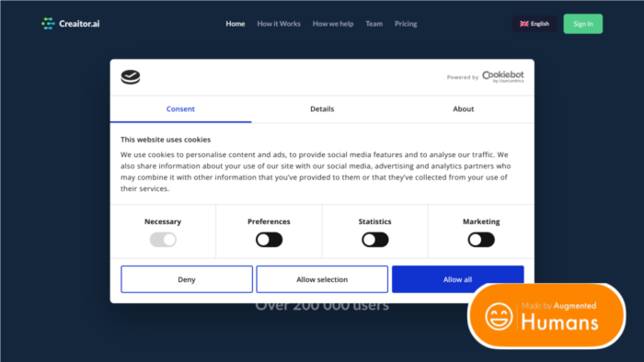Open the Sign In button
644x362 pixels.
pyautogui.click(x=582, y=24)
